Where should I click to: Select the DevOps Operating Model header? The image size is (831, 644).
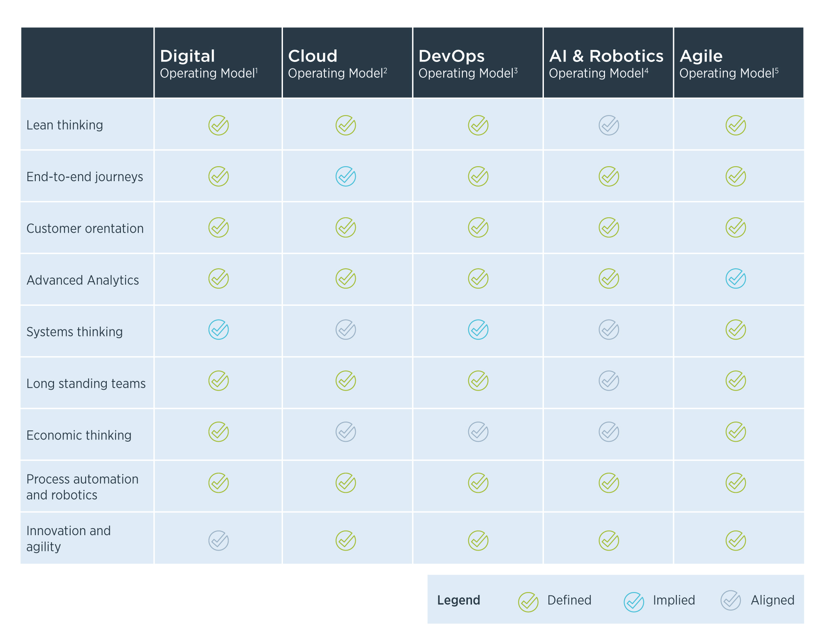(x=468, y=64)
